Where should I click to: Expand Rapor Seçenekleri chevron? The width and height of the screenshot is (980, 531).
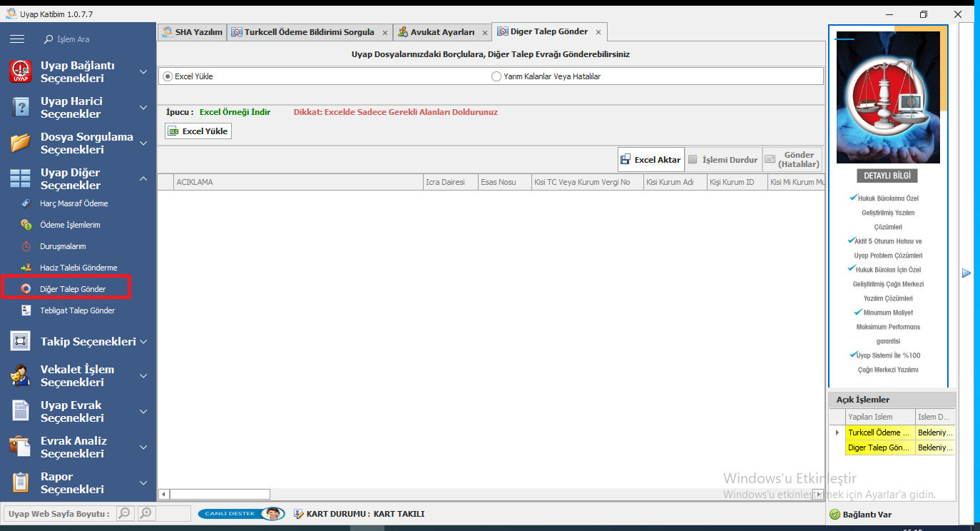pyautogui.click(x=143, y=483)
